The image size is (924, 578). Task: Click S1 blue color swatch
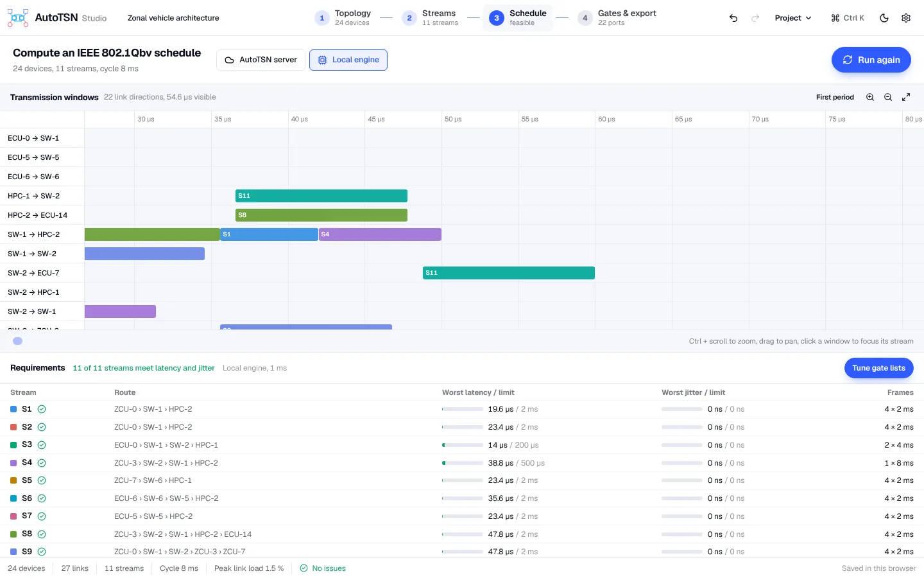coord(13,409)
